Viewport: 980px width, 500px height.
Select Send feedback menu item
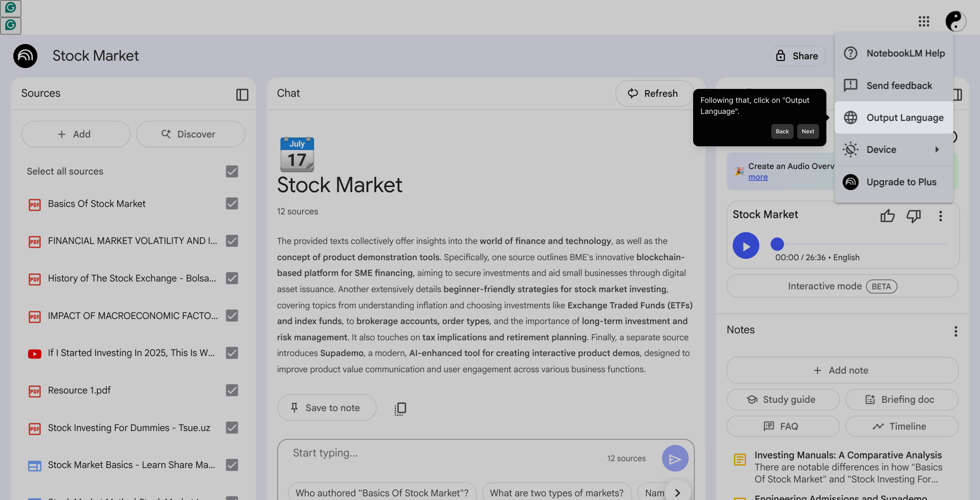(894, 86)
